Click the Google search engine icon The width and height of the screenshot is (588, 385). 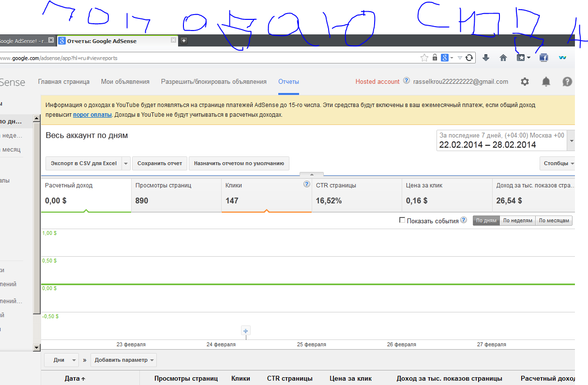tap(444, 58)
